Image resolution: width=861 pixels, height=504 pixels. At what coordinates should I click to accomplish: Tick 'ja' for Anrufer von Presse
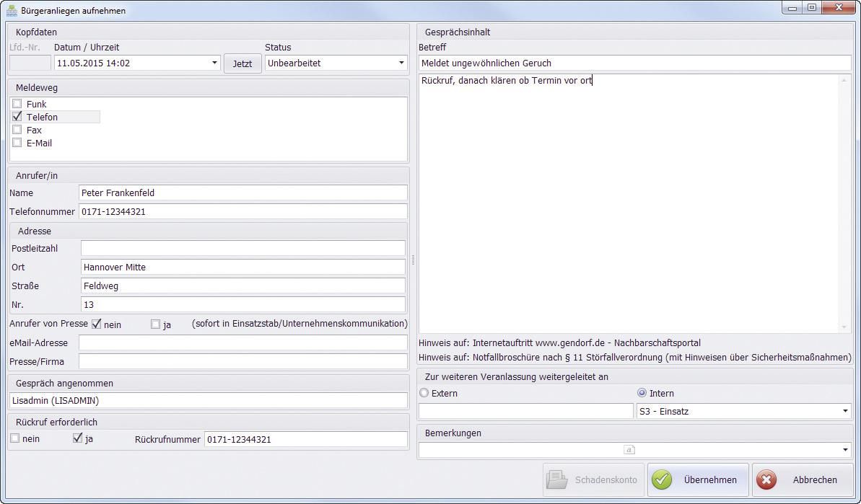[x=155, y=324]
